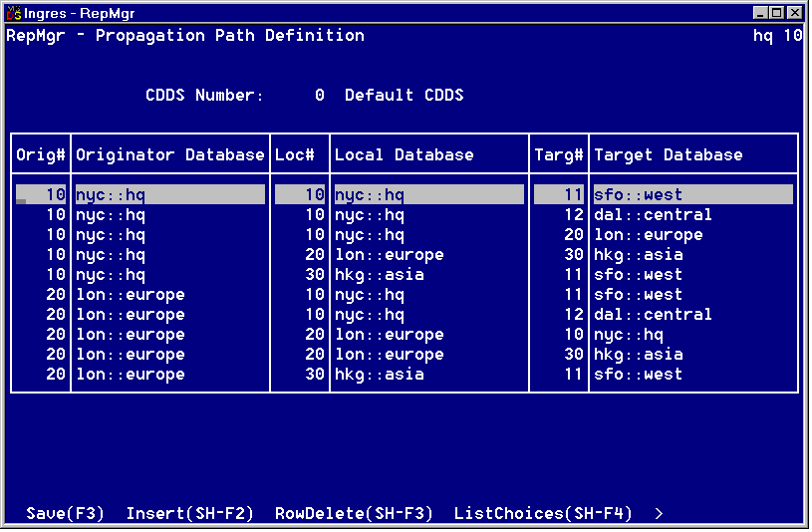The width and height of the screenshot is (812, 532).
Task: Select target dal::central in second row
Action: coord(653,215)
